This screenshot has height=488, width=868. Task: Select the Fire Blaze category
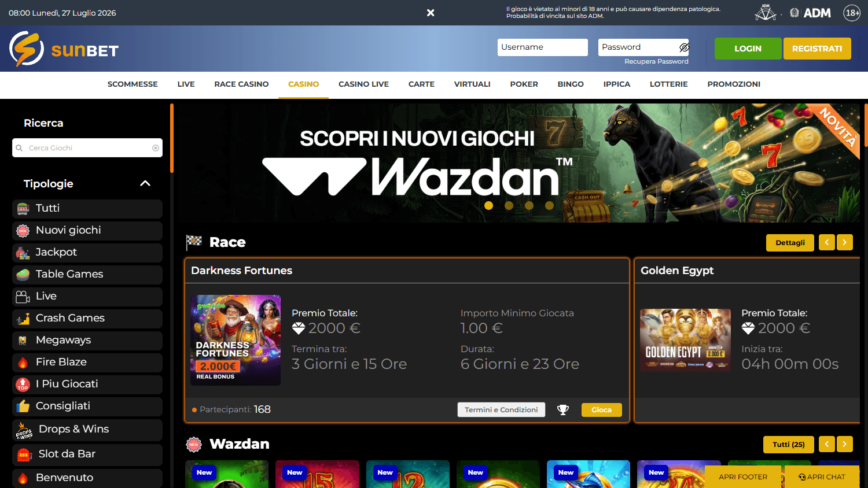pos(87,363)
